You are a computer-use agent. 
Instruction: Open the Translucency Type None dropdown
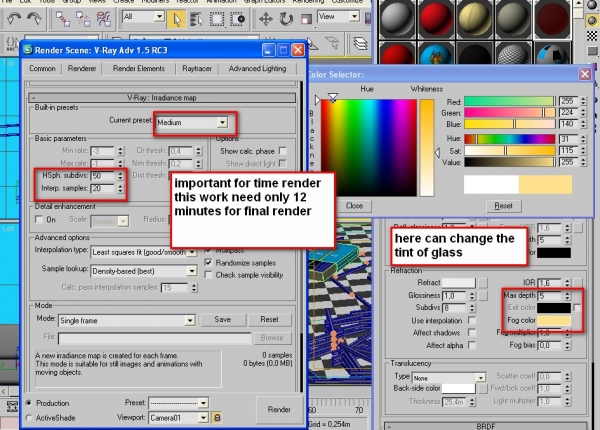tap(449, 378)
